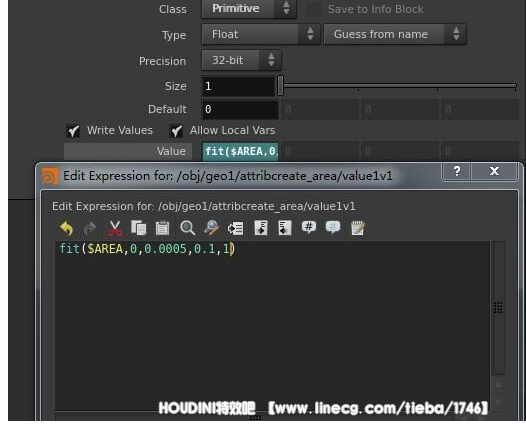Viewport: 526px width, 425px height.
Task: Click the redo arrow icon in expression editor
Action: click(90, 228)
